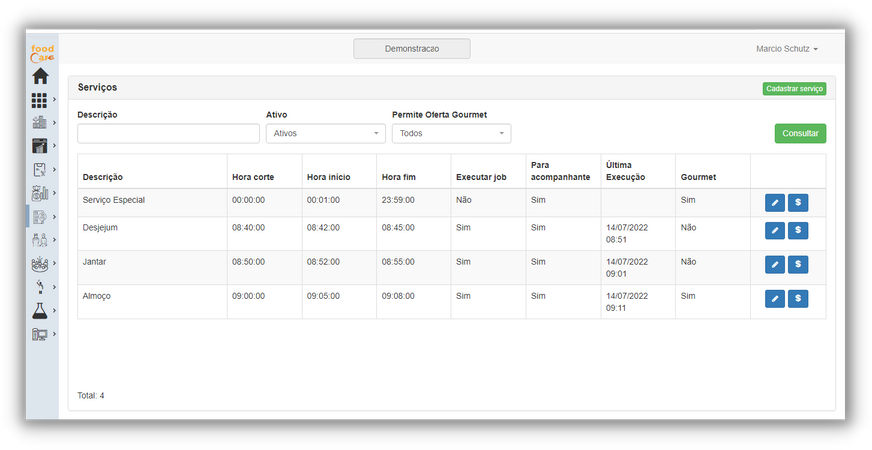The width and height of the screenshot is (872, 450).
Task: Expand the Marcio Schutz user menu
Action: tap(786, 49)
